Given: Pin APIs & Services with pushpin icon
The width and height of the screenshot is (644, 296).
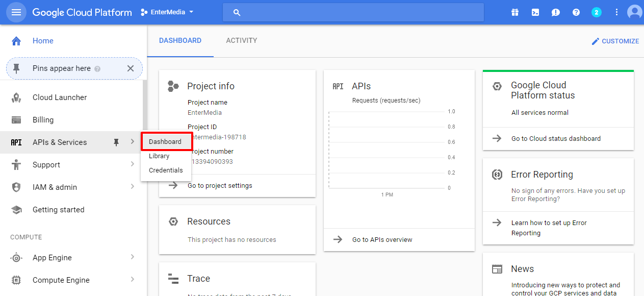Looking at the screenshot, I should pyautogui.click(x=116, y=142).
